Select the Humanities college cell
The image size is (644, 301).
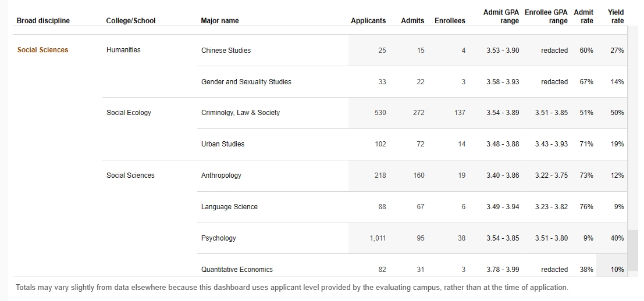pyautogui.click(x=123, y=50)
